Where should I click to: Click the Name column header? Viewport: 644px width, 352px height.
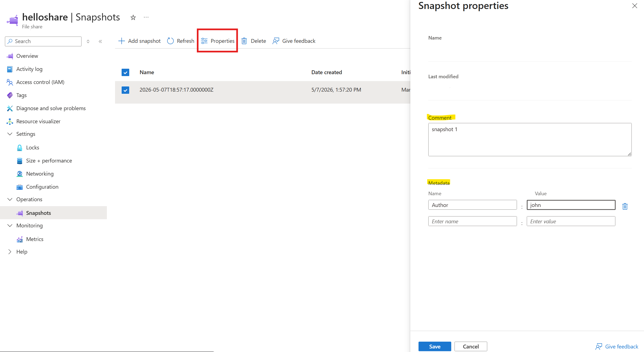coord(147,72)
